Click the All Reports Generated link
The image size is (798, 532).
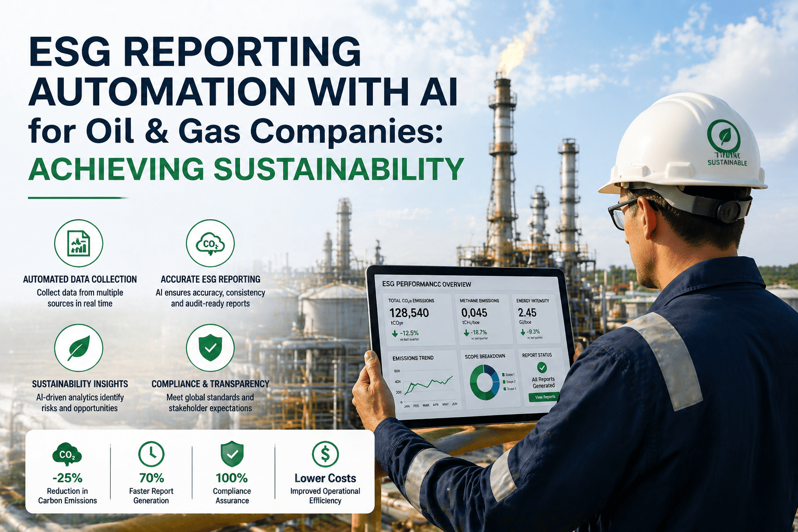[x=543, y=382]
